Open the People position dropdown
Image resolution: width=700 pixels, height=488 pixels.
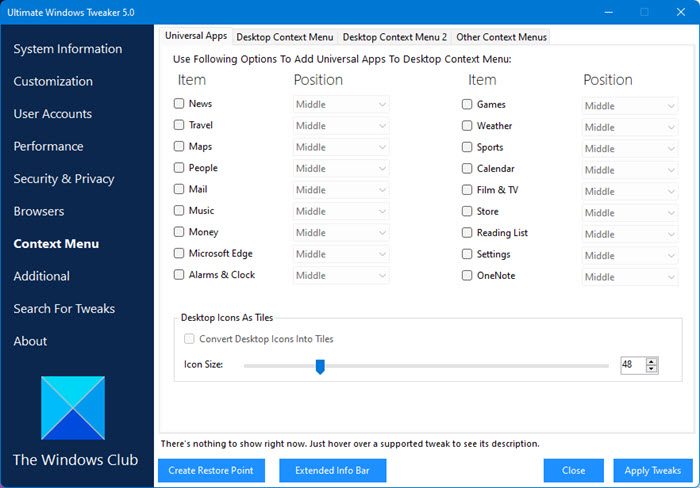(x=341, y=169)
